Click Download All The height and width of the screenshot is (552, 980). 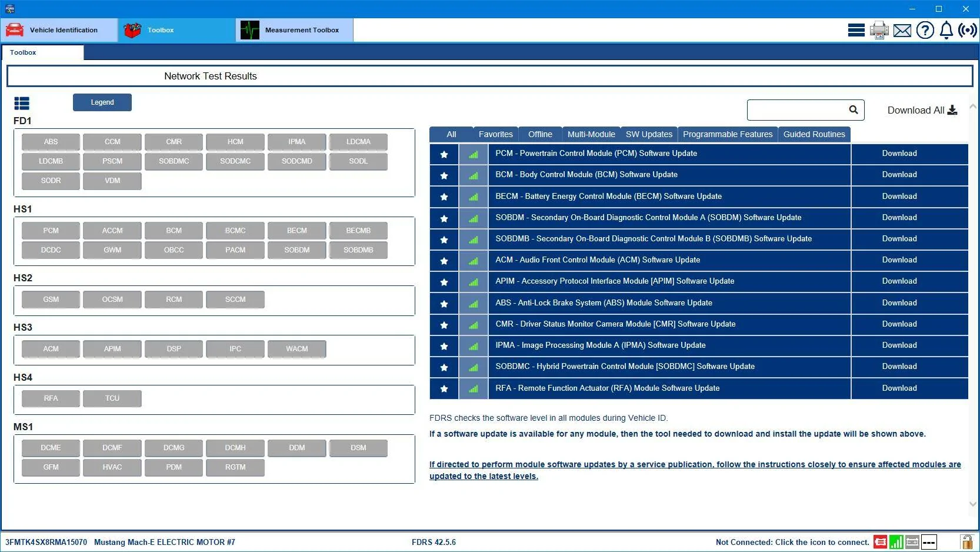(x=922, y=110)
